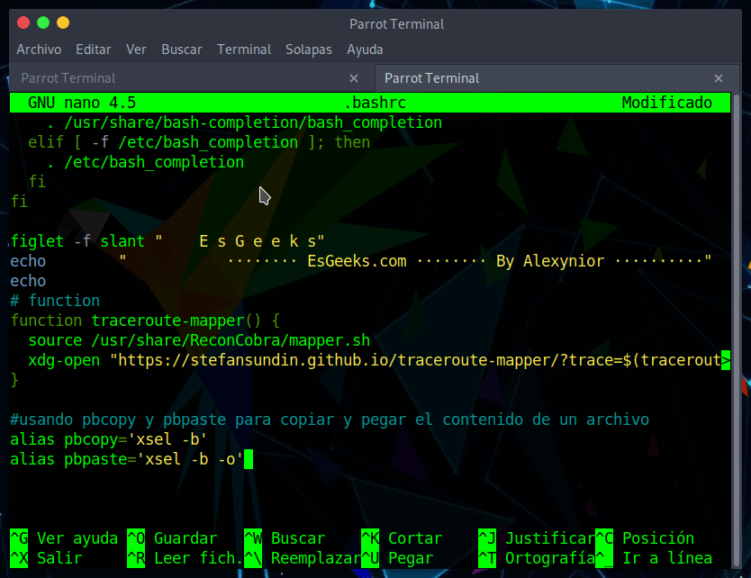Select the second Parrot Terminal tab
The image size is (751, 578).
tap(432, 78)
